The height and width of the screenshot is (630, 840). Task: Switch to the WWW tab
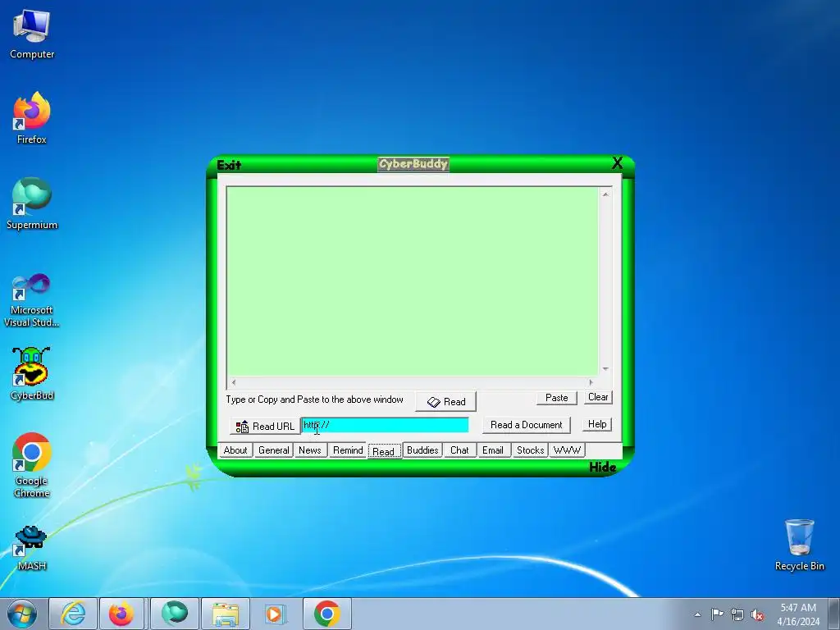[567, 450]
